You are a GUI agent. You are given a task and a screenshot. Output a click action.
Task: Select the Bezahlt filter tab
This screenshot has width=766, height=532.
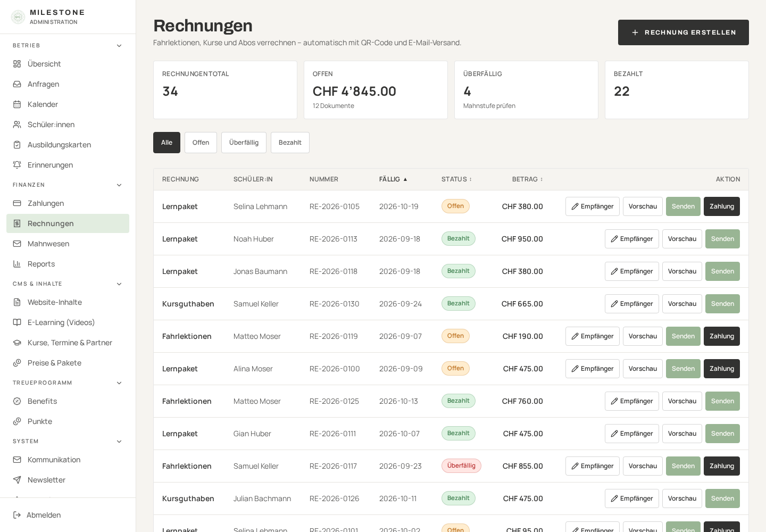290,143
